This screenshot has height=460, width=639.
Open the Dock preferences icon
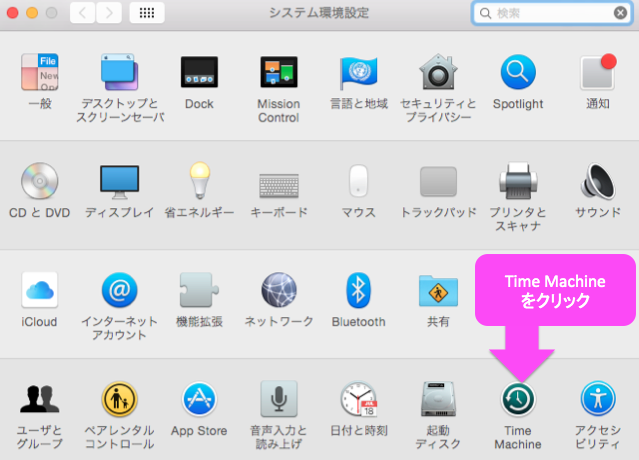click(199, 72)
